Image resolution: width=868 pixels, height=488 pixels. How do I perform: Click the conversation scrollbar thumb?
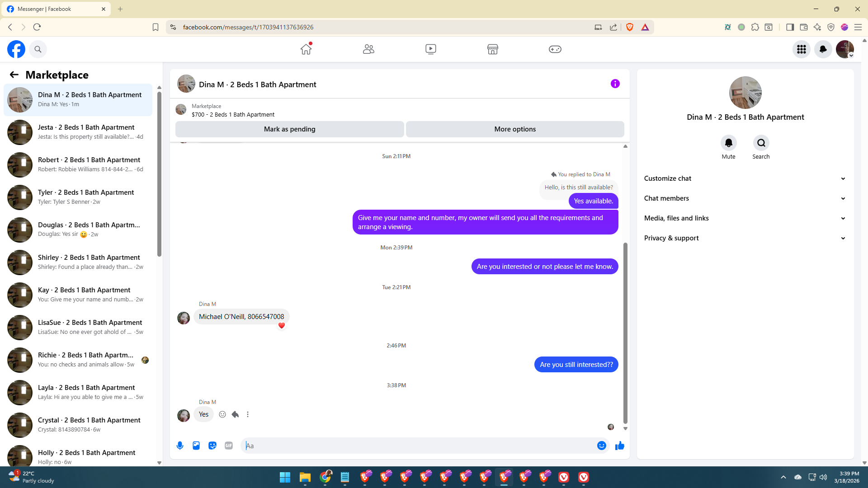click(625, 333)
